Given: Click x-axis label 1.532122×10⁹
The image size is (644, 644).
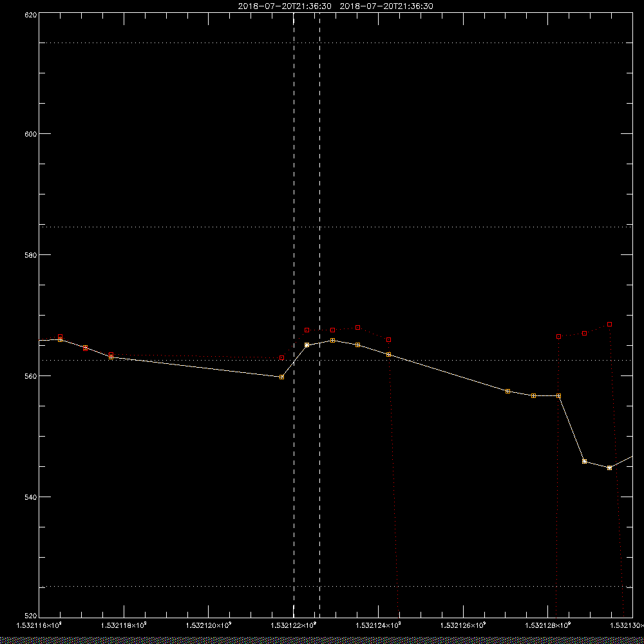Looking at the screenshot, I should pos(294,625).
